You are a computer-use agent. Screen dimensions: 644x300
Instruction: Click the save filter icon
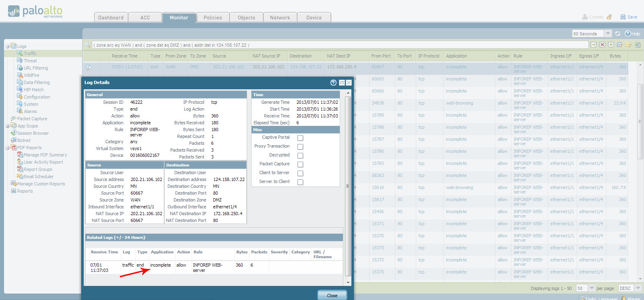620,45
